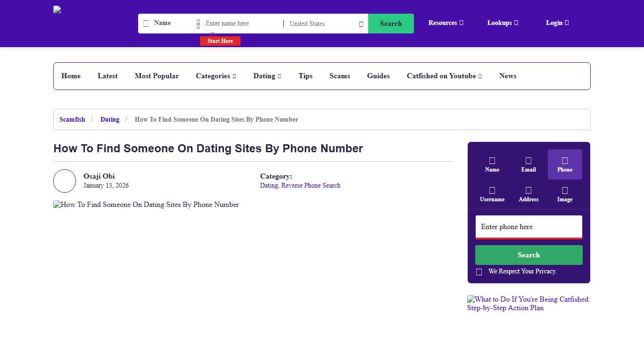This screenshot has width=644, height=362.
Task: Select Name search type in sidebar widget
Action: (x=492, y=164)
